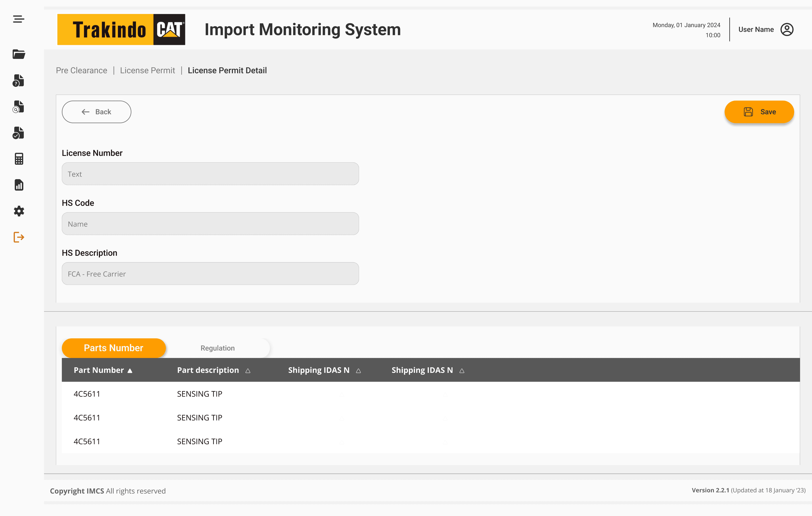Sort by first Shipping IDAS N column

(x=358, y=371)
